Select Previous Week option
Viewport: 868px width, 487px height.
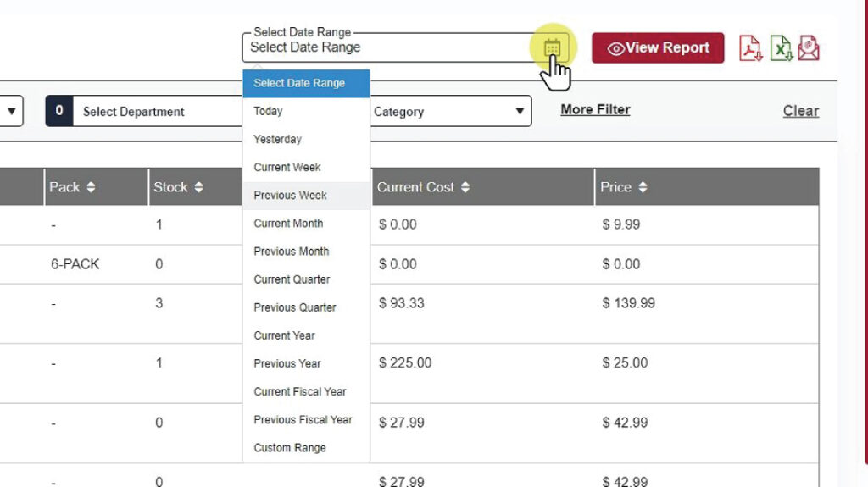click(x=291, y=196)
